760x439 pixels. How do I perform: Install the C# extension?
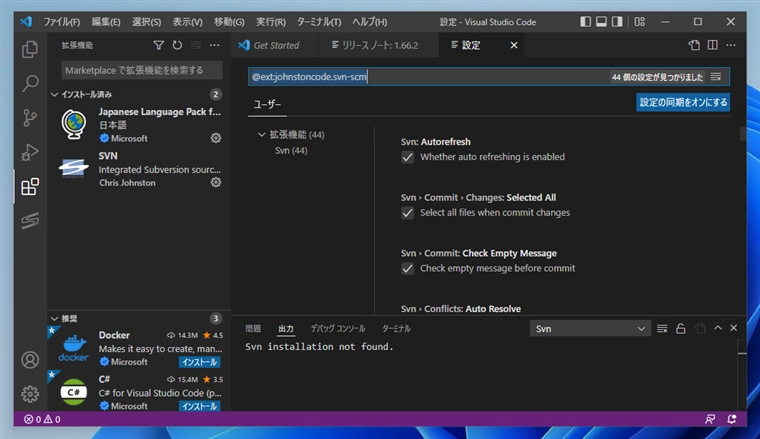(199, 406)
